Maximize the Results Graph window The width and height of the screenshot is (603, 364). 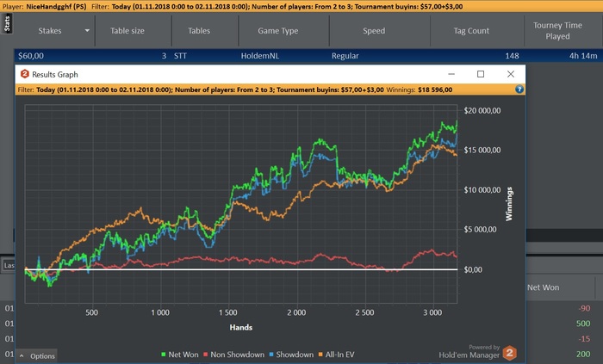click(481, 74)
